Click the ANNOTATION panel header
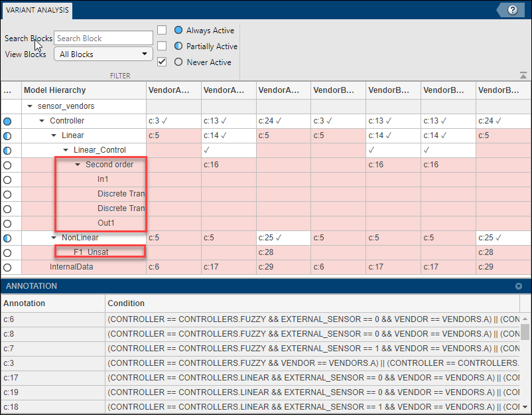532x415 pixels. pos(30,286)
